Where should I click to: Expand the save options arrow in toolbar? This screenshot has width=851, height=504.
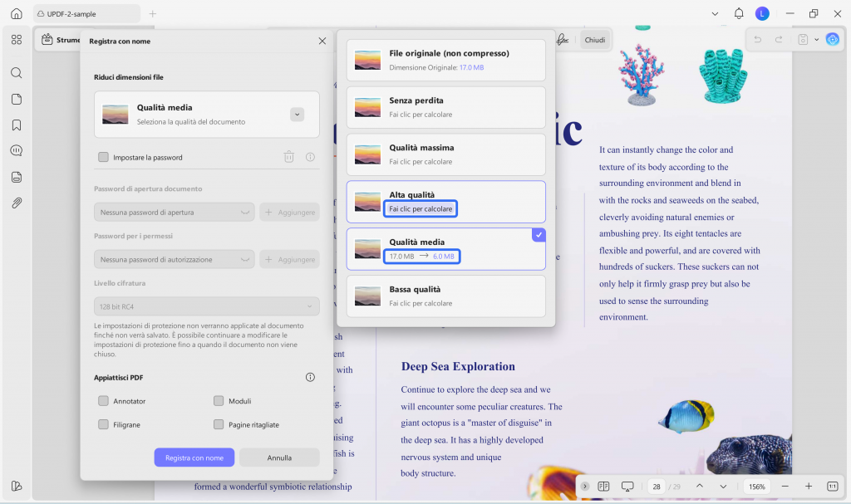[816, 40]
